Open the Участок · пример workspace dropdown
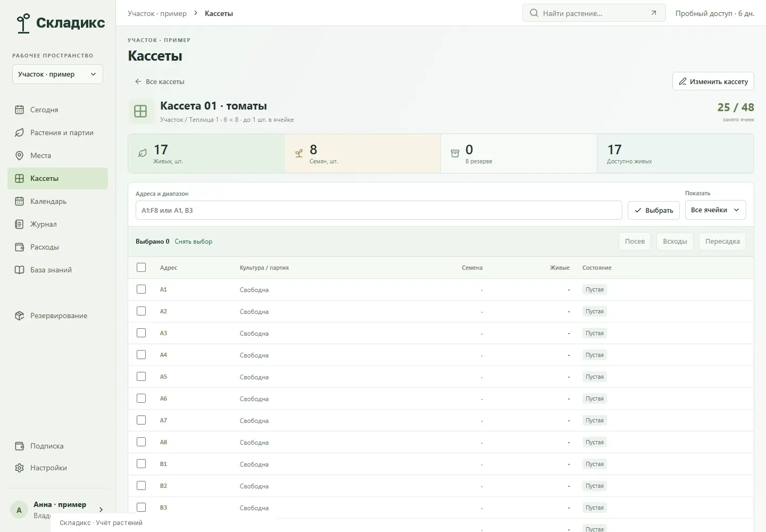 pos(57,74)
